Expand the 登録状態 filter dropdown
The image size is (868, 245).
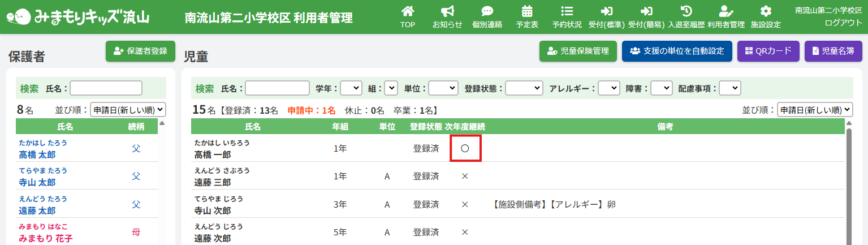[524, 88]
